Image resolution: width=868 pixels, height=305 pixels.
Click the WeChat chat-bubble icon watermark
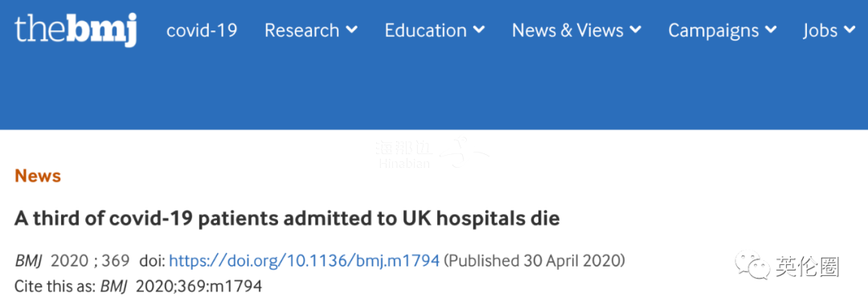tap(752, 266)
